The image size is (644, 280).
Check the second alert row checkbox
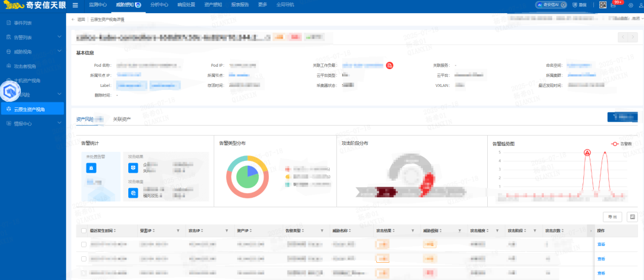coord(84,259)
